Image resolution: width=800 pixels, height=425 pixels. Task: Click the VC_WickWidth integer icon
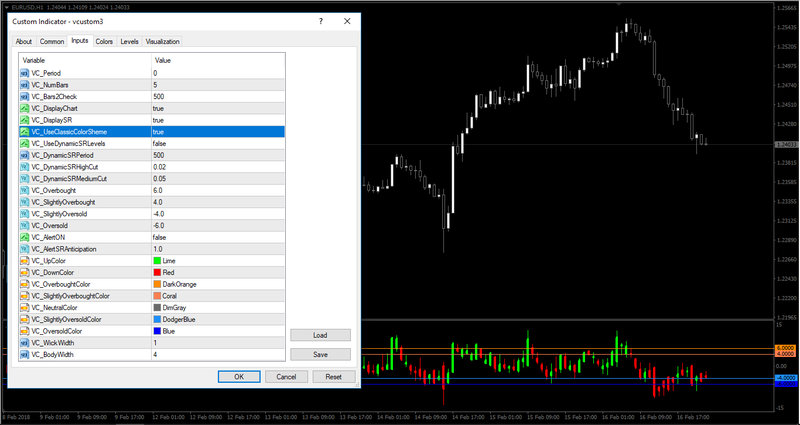pos(24,343)
